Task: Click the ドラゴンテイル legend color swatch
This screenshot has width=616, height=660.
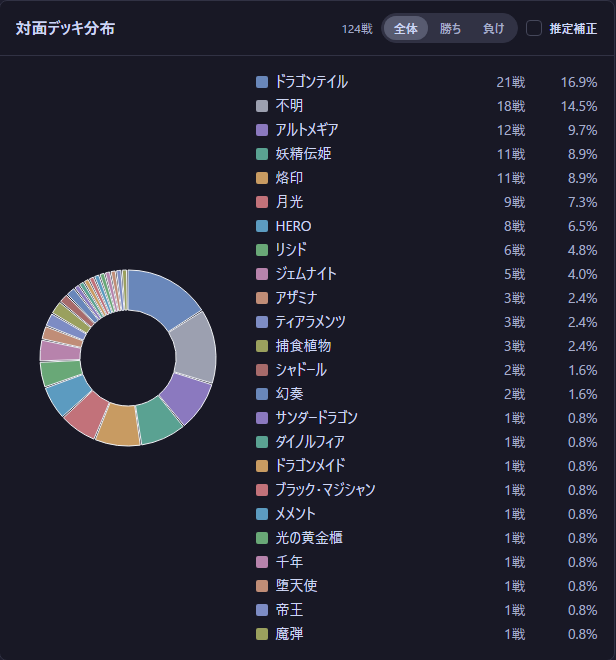Action: 262,82
